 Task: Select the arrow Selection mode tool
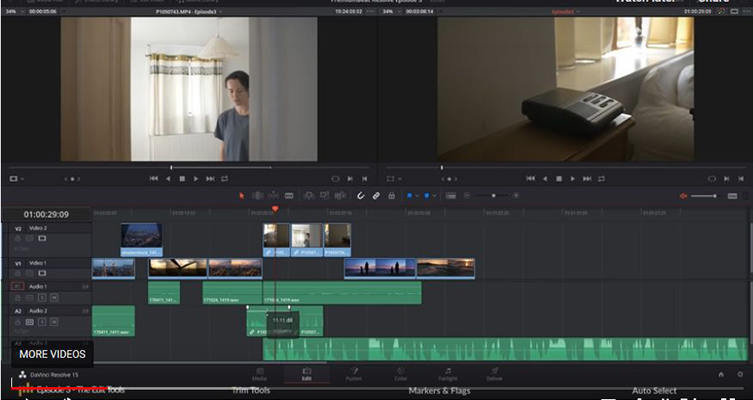pos(242,195)
